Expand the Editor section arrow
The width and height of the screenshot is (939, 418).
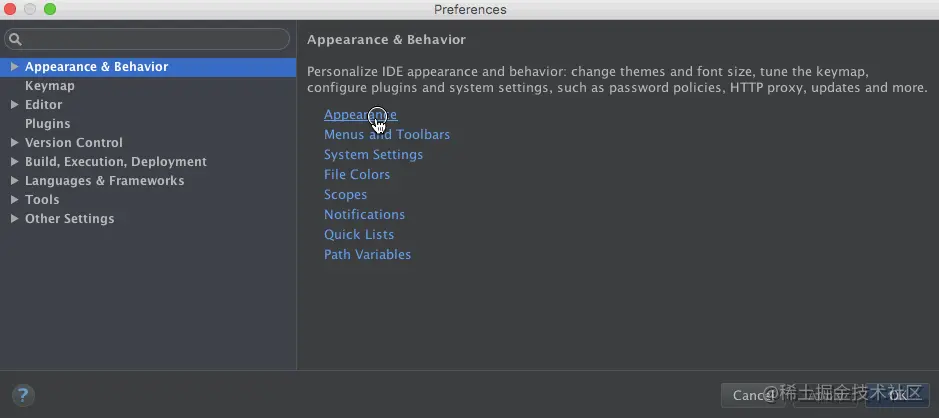click(x=14, y=104)
